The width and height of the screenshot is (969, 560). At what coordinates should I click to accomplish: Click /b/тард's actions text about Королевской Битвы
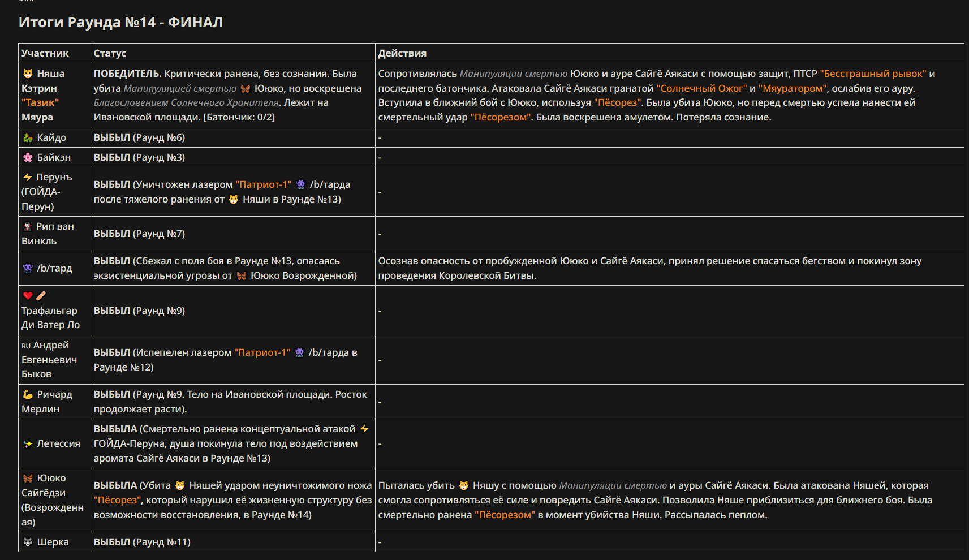click(x=650, y=268)
